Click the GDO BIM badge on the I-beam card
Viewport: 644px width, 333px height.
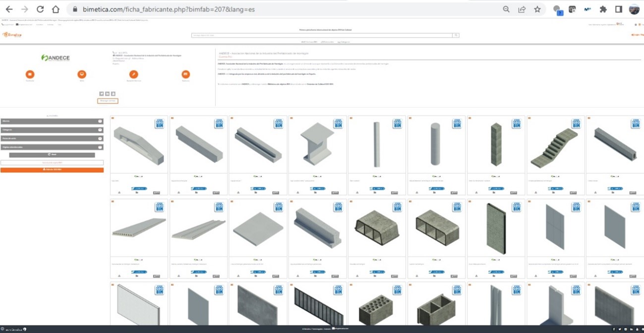coord(338,124)
